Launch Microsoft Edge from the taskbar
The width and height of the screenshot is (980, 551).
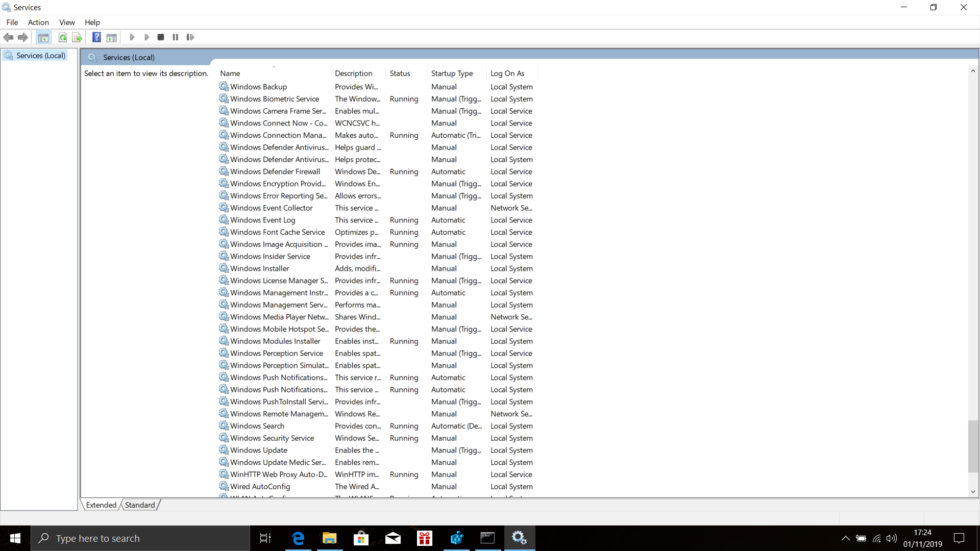point(298,538)
